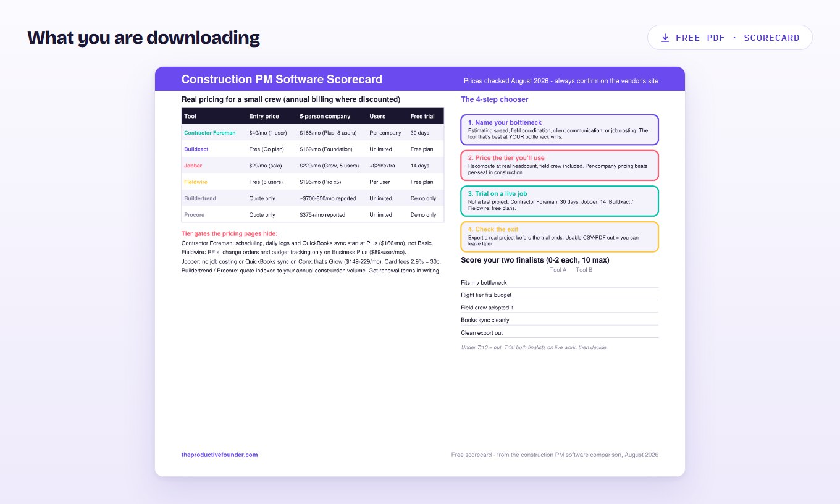Select the Procore tool name

point(194,215)
